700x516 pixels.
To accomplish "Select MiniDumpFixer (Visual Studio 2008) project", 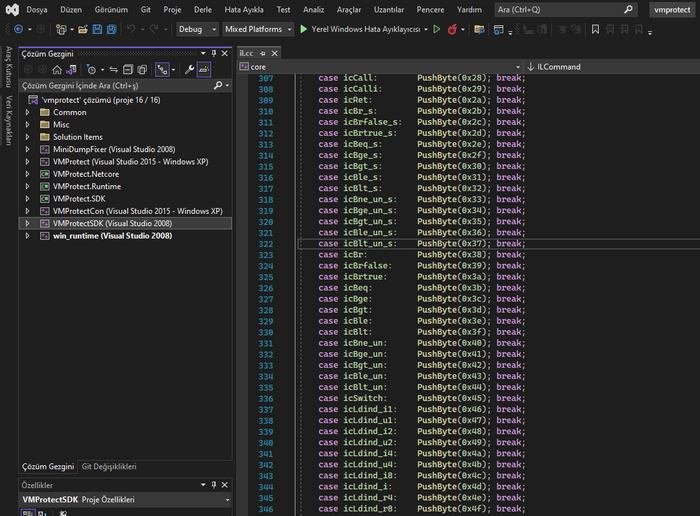I will click(114, 150).
